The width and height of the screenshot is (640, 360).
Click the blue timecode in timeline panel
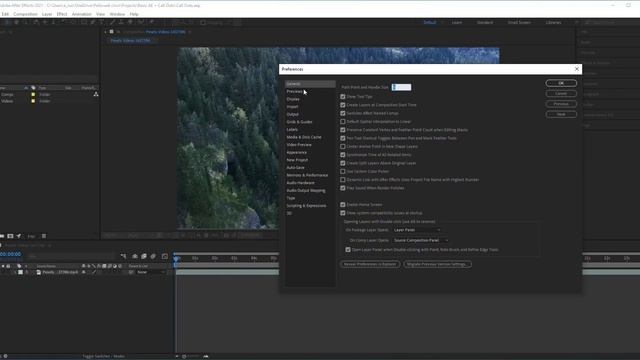[10, 254]
